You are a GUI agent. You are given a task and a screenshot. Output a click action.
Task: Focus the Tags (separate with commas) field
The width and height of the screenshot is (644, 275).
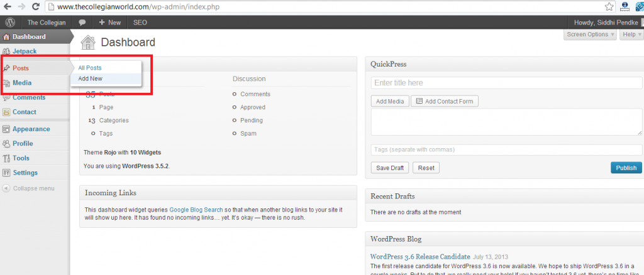coord(506,150)
